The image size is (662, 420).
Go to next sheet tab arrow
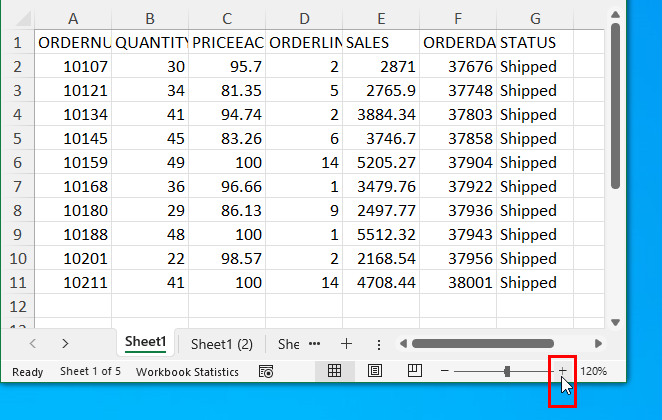(x=65, y=344)
